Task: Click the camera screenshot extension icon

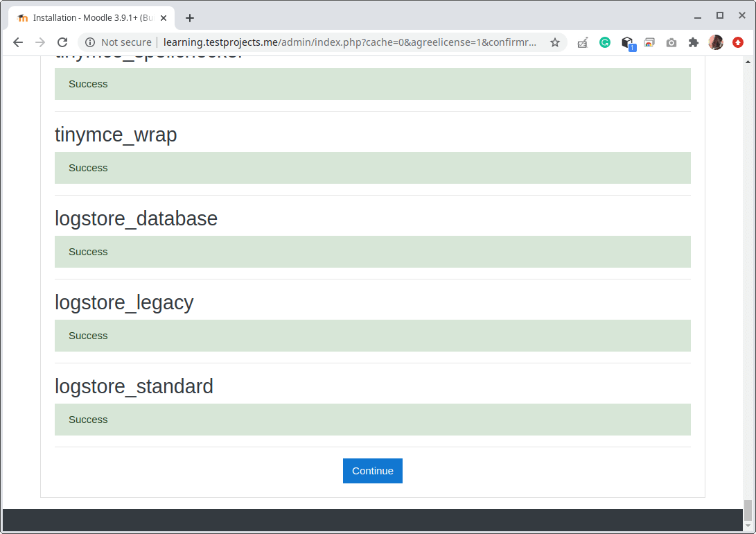Action: tap(671, 42)
